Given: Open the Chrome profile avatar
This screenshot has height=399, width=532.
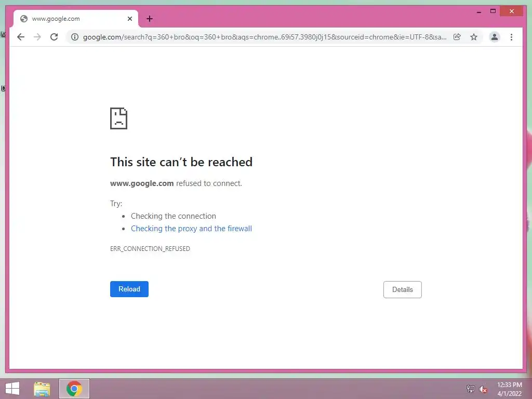Looking at the screenshot, I should tap(495, 37).
